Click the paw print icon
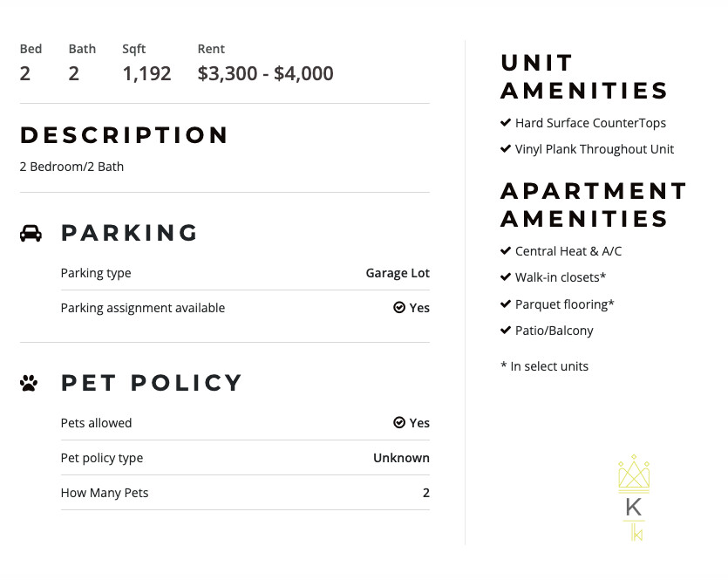The height and width of the screenshot is (580, 728). 29,383
